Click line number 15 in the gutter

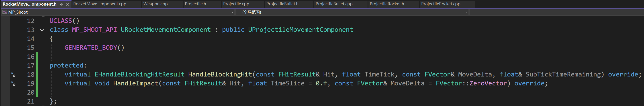click(31, 48)
